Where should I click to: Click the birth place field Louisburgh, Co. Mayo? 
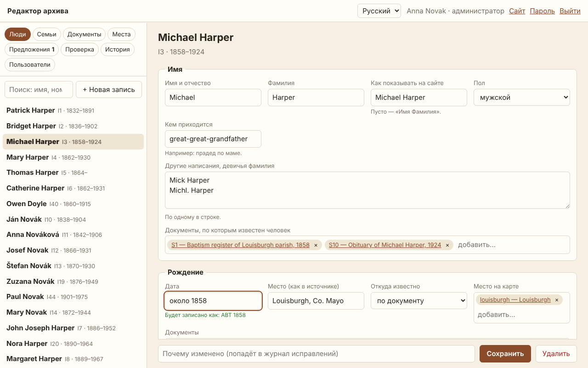coord(316,301)
